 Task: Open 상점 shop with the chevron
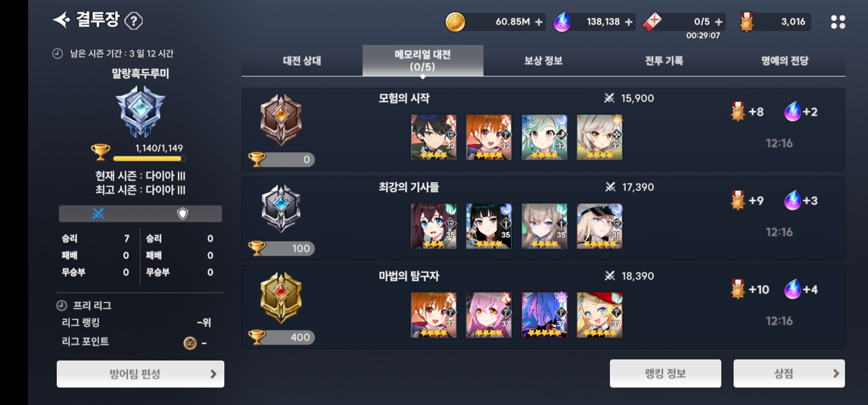(x=789, y=373)
